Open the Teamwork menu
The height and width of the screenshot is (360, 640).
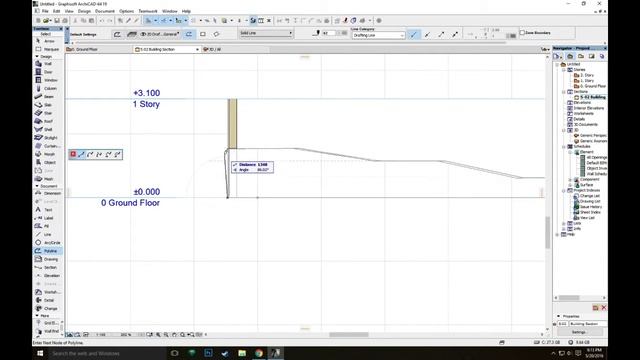148,11
